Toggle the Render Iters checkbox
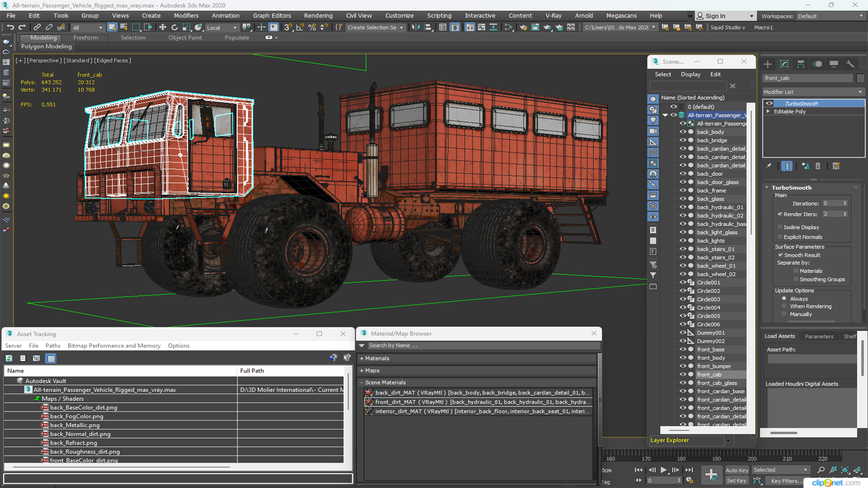 click(x=780, y=214)
